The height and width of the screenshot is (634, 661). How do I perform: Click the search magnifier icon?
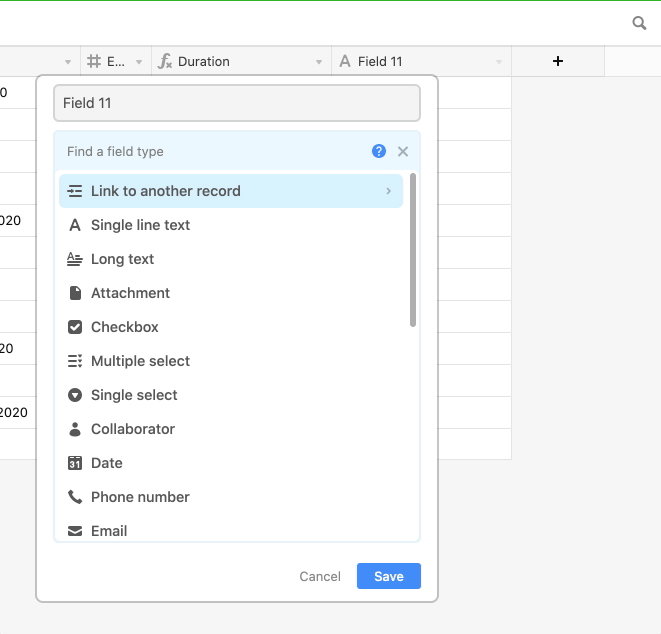639,23
